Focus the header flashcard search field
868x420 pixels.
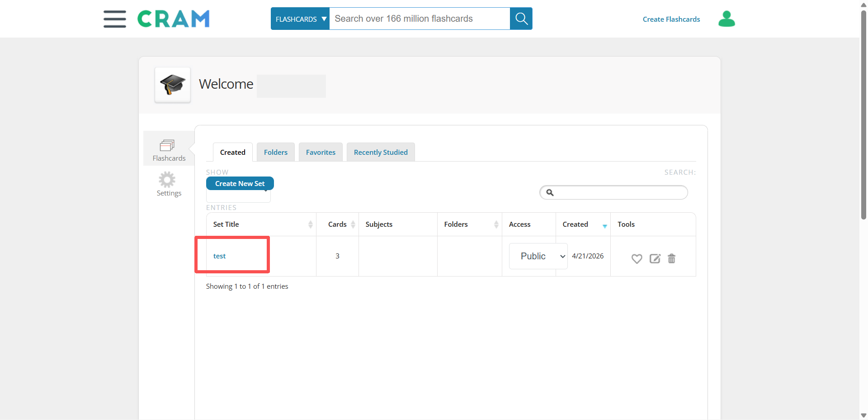(420, 19)
